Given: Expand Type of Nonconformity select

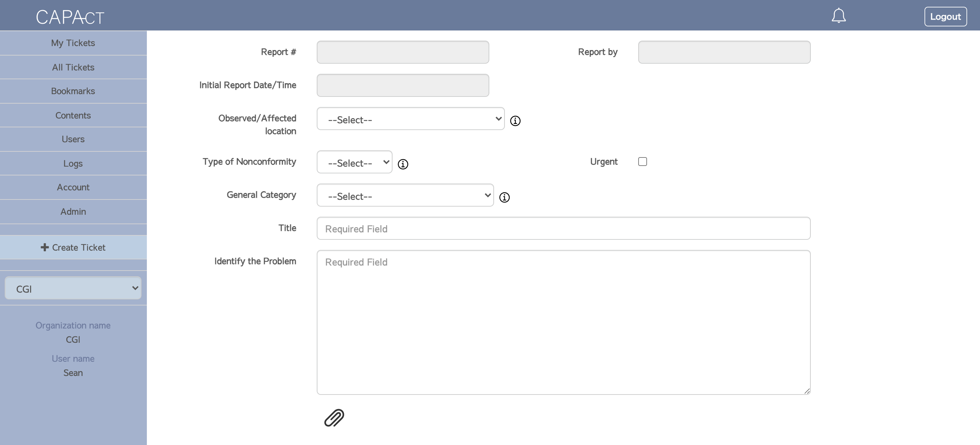Looking at the screenshot, I should [x=354, y=162].
